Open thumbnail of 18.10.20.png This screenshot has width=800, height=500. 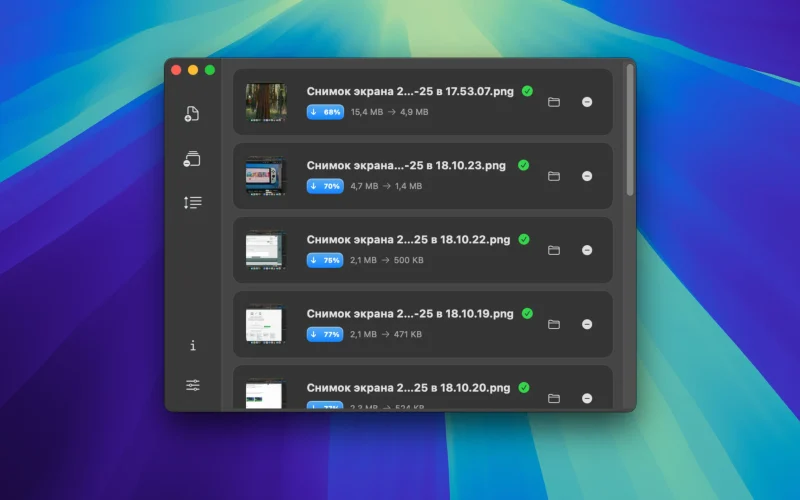(264, 394)
